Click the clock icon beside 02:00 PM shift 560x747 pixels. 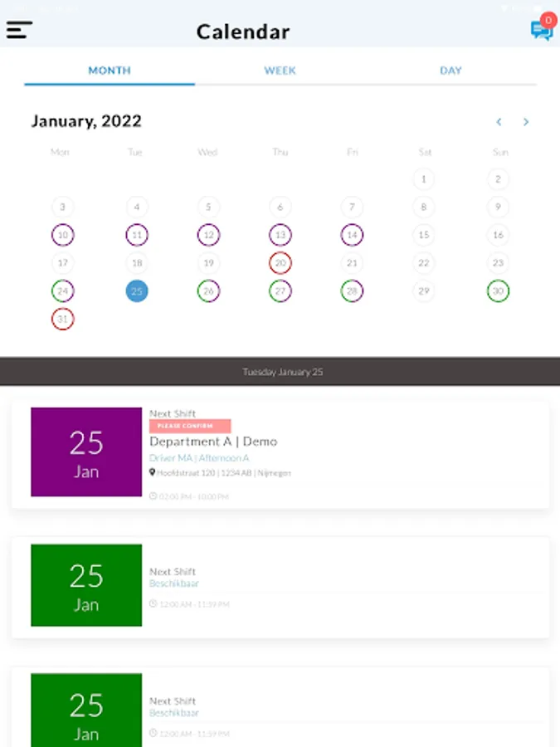(x=153, y=496)
